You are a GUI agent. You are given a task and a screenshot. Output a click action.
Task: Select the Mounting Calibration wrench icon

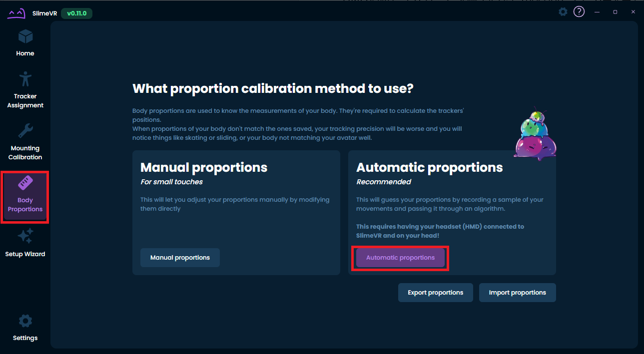pyautogui.click(x=25, y=131)
